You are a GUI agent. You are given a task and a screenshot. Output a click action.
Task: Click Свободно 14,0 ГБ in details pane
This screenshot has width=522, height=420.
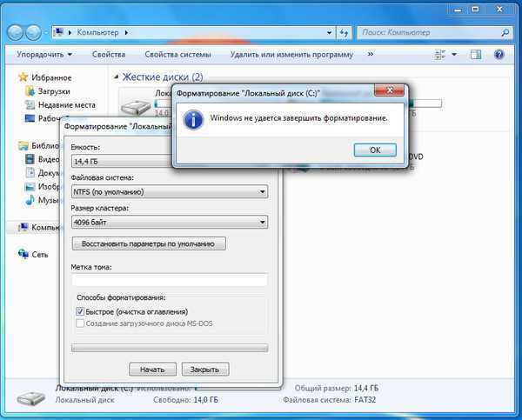(186, 400)
